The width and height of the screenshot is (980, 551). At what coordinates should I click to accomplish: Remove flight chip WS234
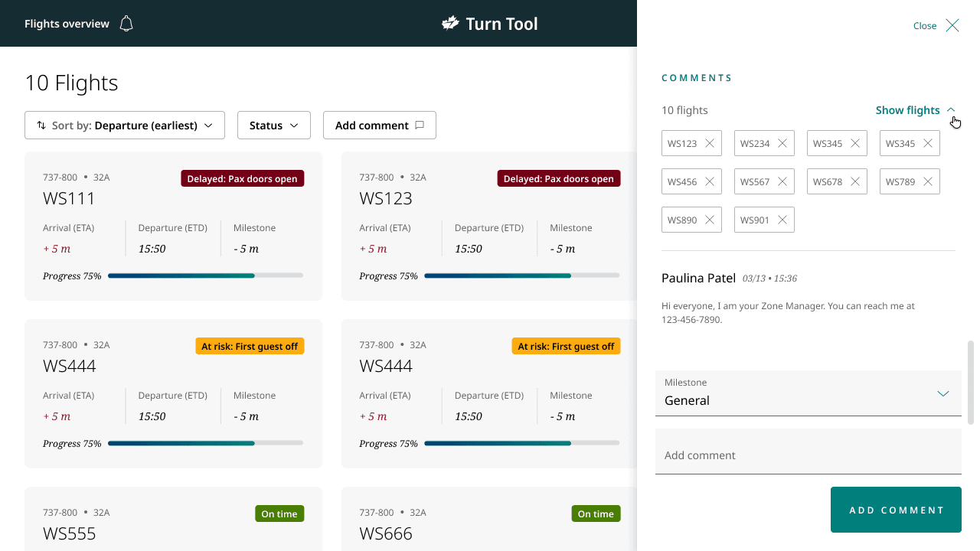pos(782,143)
